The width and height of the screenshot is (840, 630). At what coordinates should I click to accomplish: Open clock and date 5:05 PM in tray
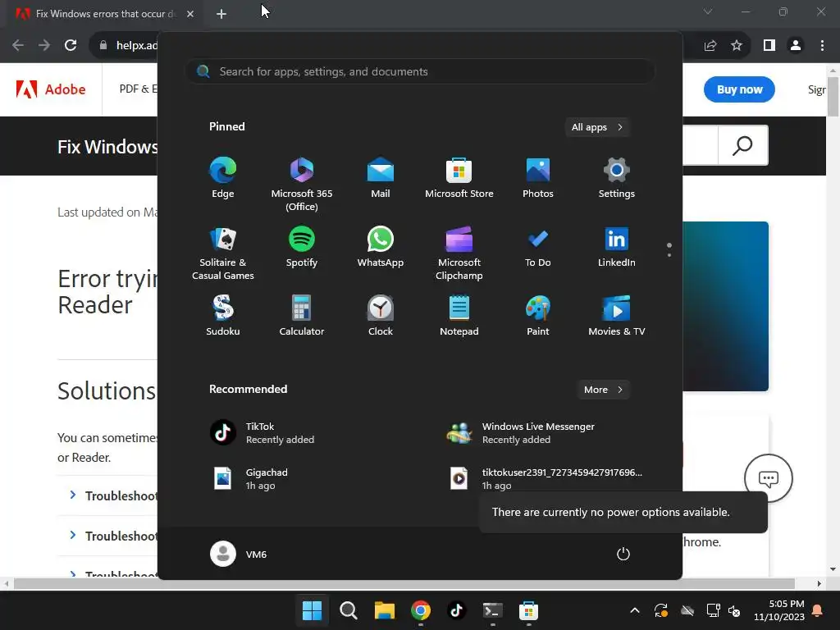click(779, 610)
